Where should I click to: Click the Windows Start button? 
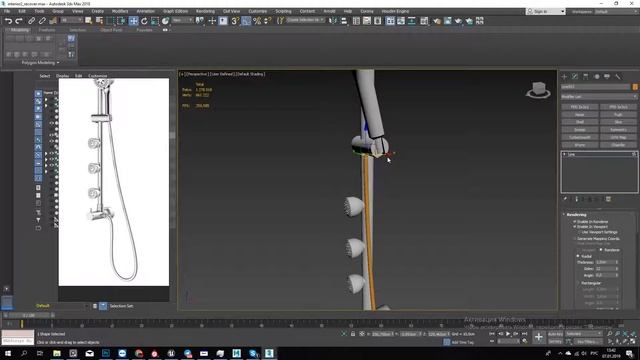click(x=8, y=353)
